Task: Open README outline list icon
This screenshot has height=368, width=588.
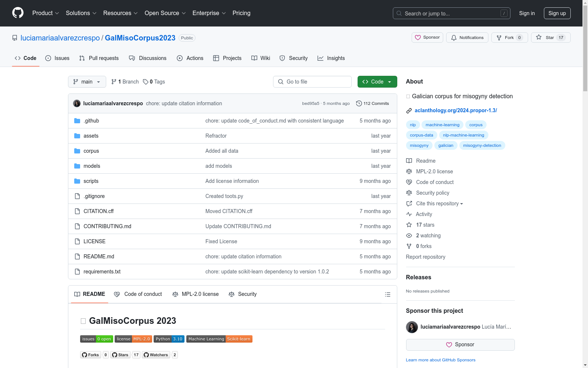Action: (387, 294)
